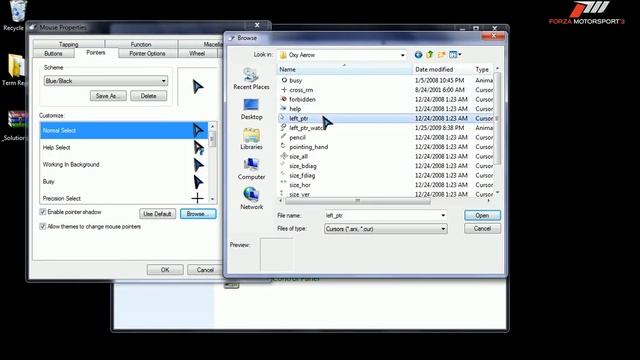Open the Files of type dropdown

[x=386, y=229]
